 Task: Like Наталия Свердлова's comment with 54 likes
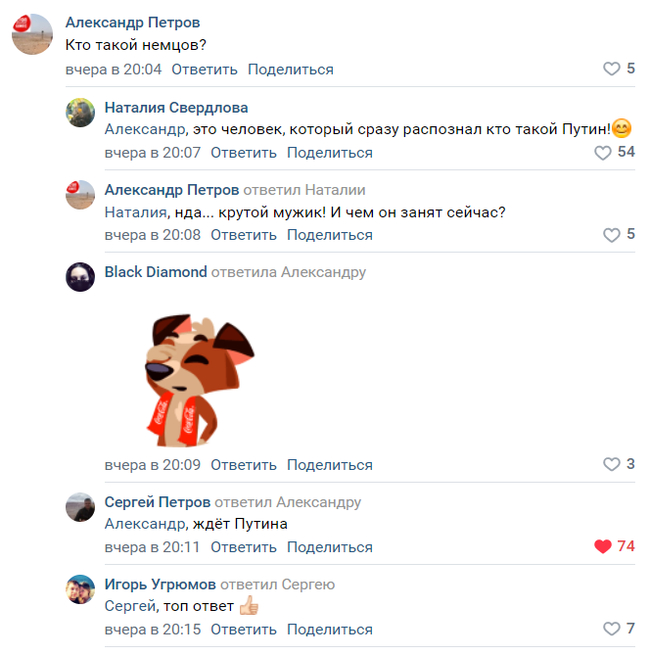603,152
